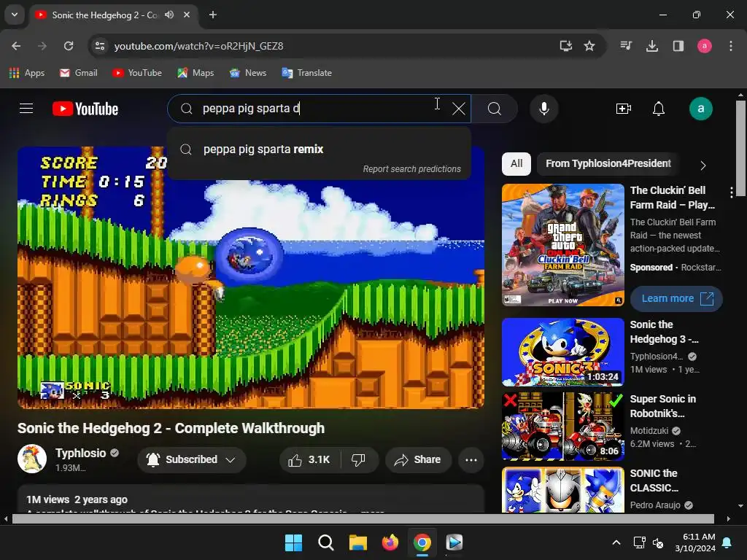Screen dimensions: 747x560
Task: Mute the tab via speaker icon
Action: coord(169,15)
